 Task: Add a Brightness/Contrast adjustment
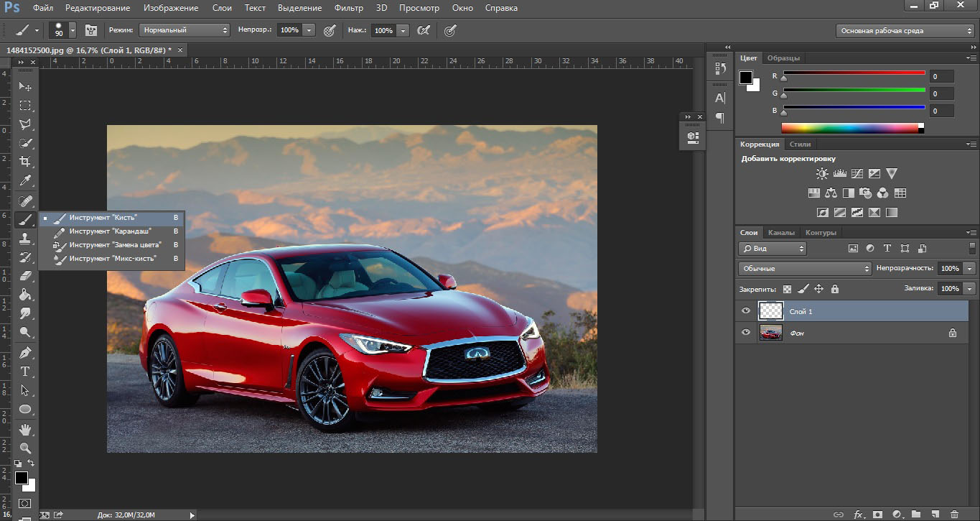pos(822,173)
